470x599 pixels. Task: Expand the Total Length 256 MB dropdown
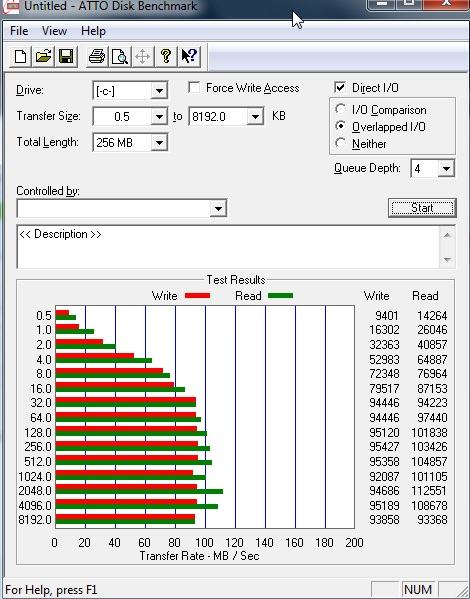[159, 143]
